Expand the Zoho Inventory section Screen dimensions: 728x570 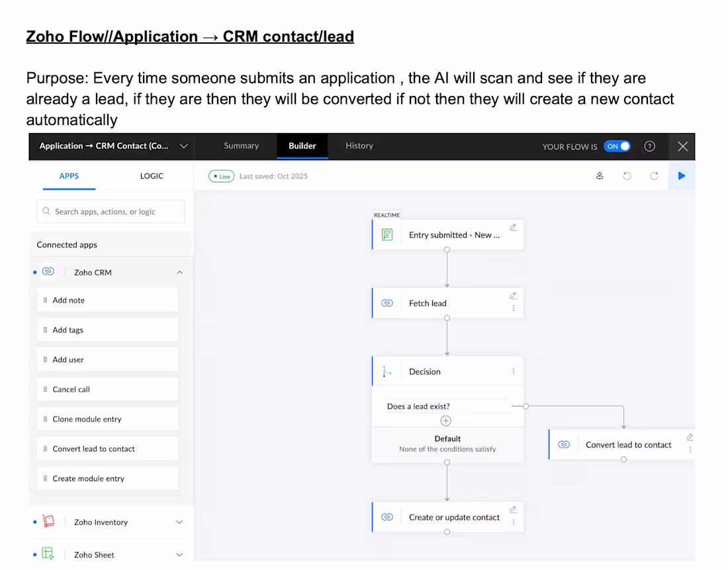(179, 522)
